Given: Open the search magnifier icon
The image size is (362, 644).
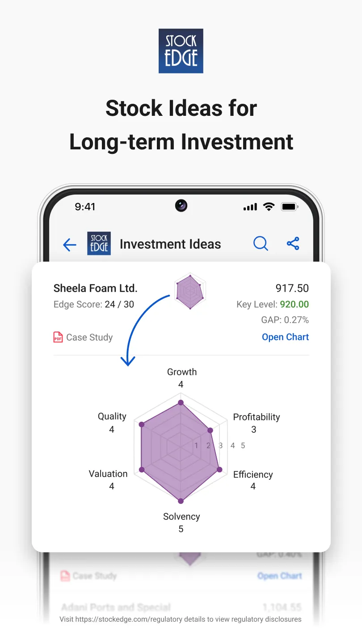Looking at the screenshot, I should pos(261,244).
